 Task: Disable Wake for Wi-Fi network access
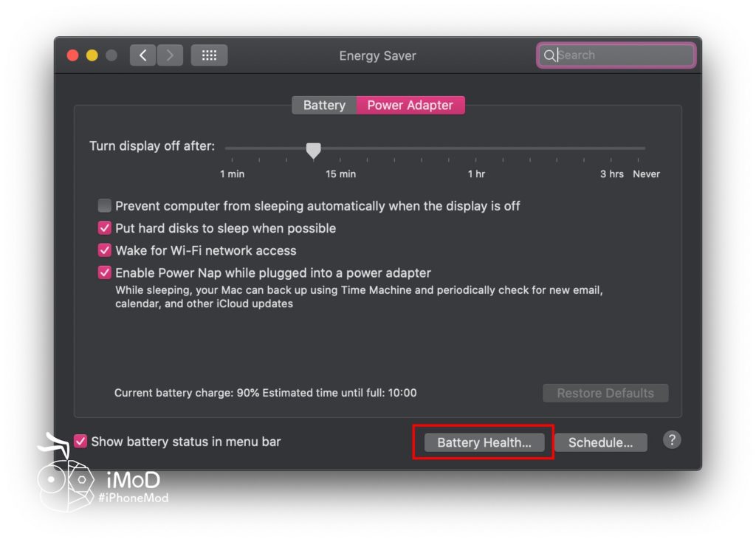click(105, 250)
